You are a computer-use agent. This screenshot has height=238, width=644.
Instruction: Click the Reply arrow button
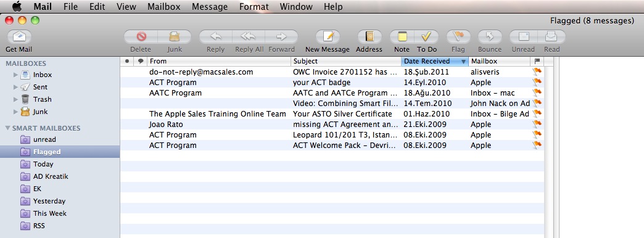point(216,36)
